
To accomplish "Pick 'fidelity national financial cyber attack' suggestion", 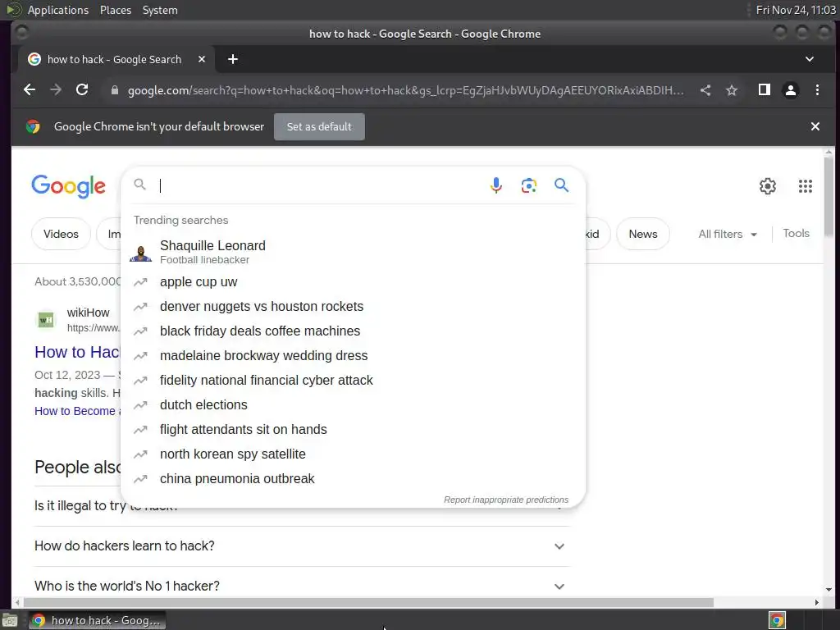I will (x=353, y=381).
